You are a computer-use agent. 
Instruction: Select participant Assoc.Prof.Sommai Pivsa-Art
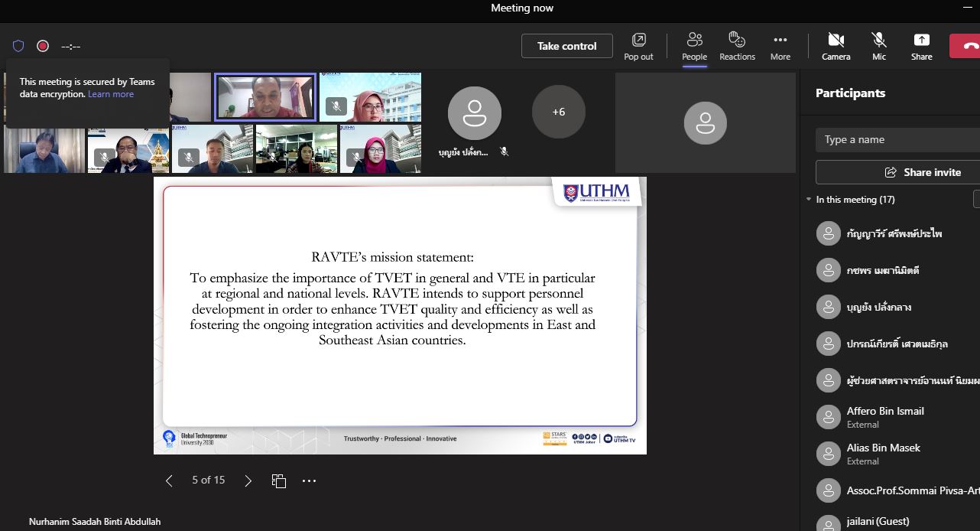[x=891, y=490]
